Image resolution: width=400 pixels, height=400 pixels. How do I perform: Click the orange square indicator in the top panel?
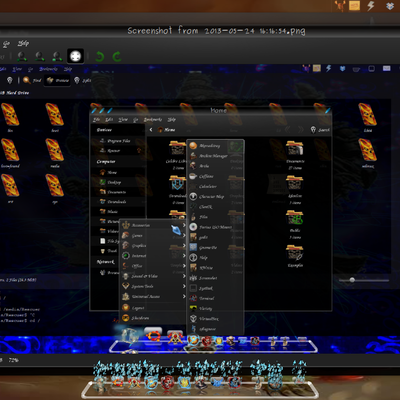[354, 5]
